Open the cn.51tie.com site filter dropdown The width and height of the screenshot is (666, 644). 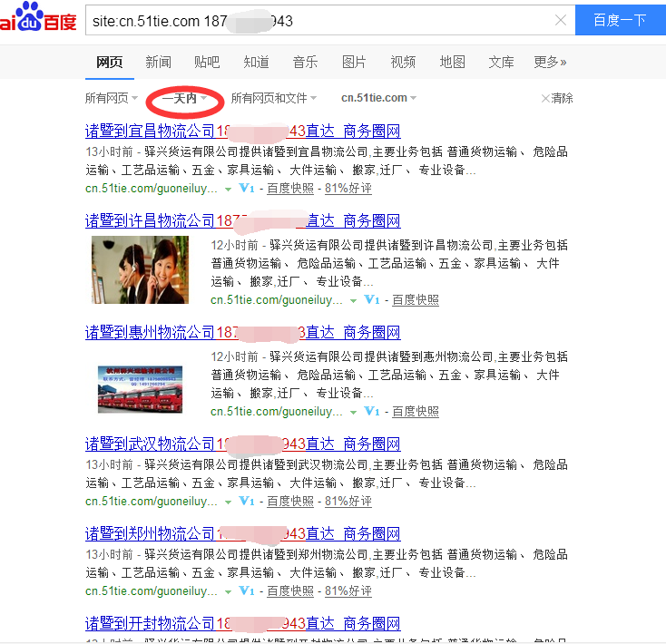click(x=378, y=98)
